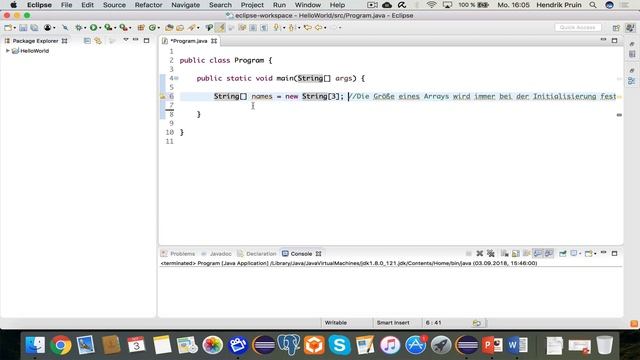
Task: Expand the HelloWorld project tree node
Action: (7, 51)
